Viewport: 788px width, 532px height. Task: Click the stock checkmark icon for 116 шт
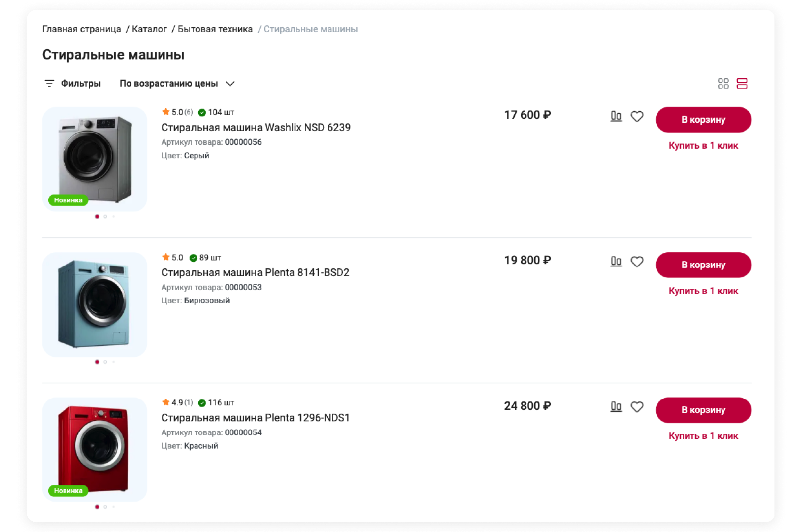coord(202,403)
